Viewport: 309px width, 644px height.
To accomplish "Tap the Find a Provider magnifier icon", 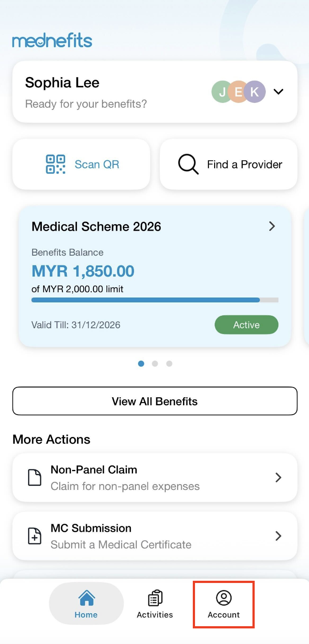I will [188, 164].
